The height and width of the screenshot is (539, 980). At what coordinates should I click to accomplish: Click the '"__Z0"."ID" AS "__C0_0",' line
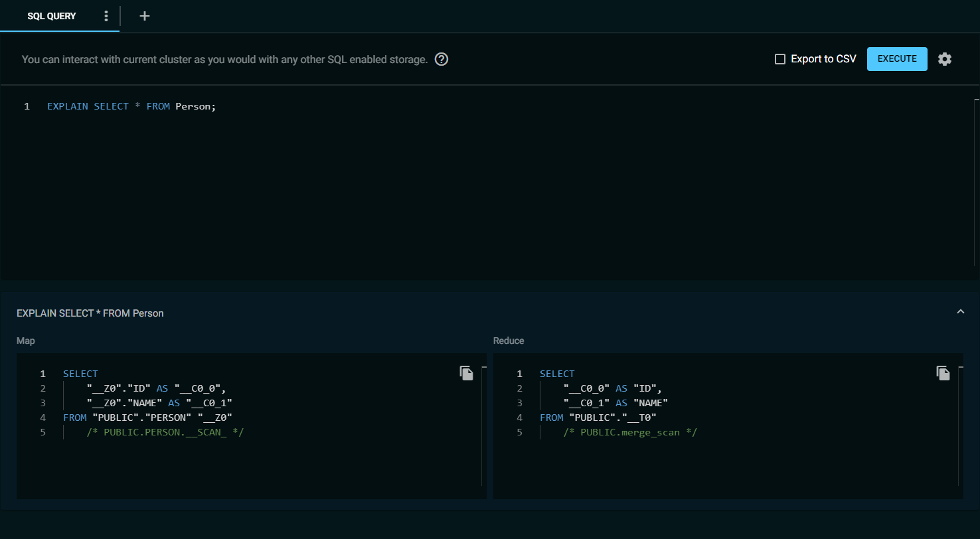[157, 388]
